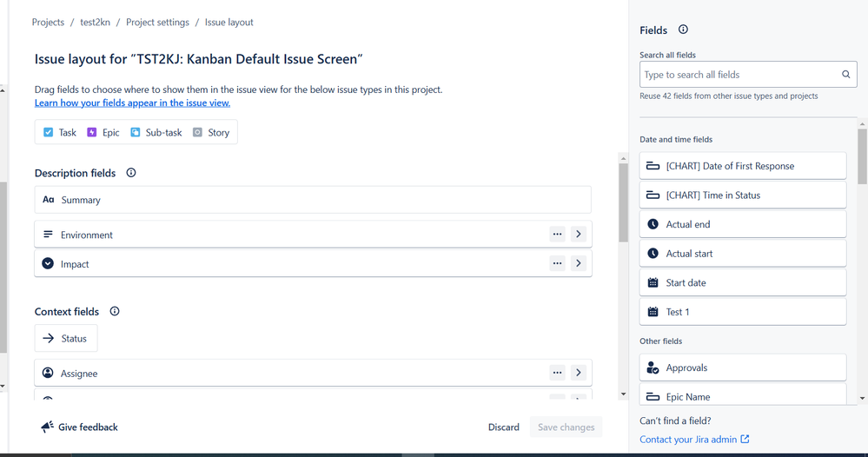The image size is (868, 457).
Task: Select Issue layout breadcrumb item
Action: pos(229,22)
